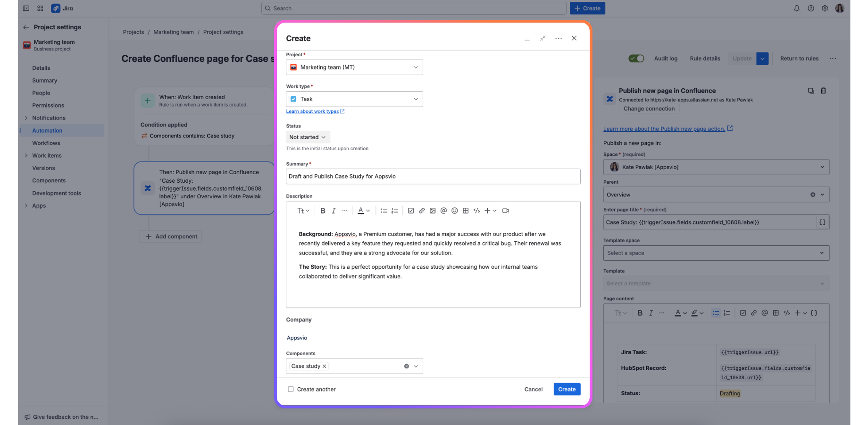Click Bold in the Description editor toolbar

(323, 211)
